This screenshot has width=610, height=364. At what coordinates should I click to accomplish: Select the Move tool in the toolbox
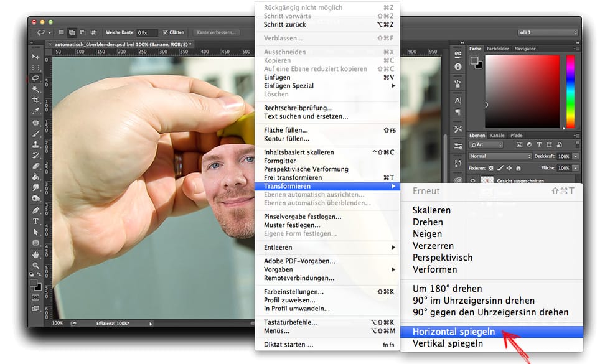(35, 57)
